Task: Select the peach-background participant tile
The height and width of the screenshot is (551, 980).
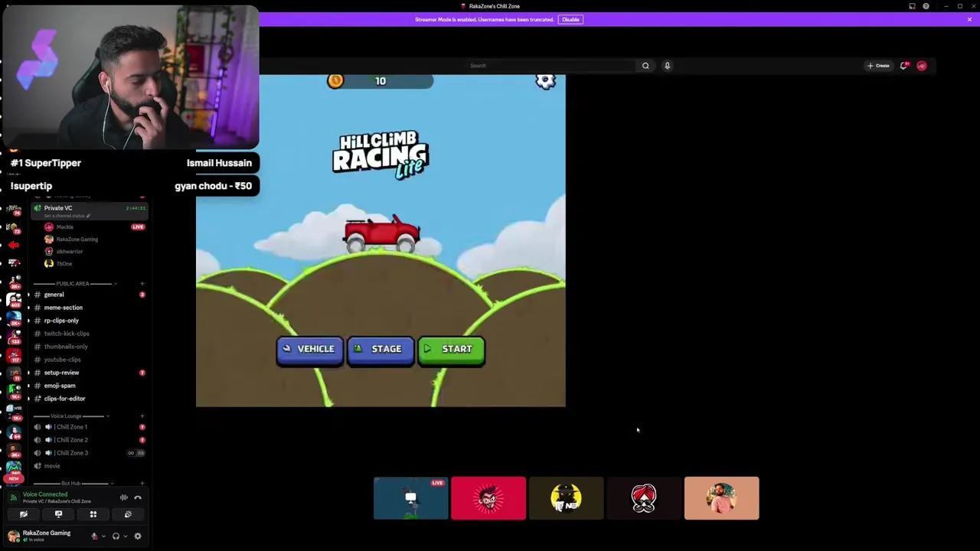Action: point(722,498)
